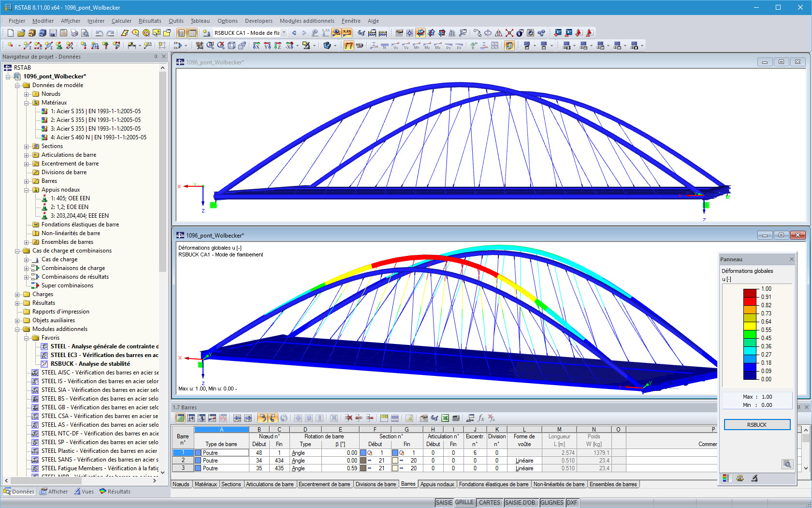Click the Excel export icon in table toolbar
The width and height of the screenshot is (812, 508).
pyautogui.click(x=445, y=418)
